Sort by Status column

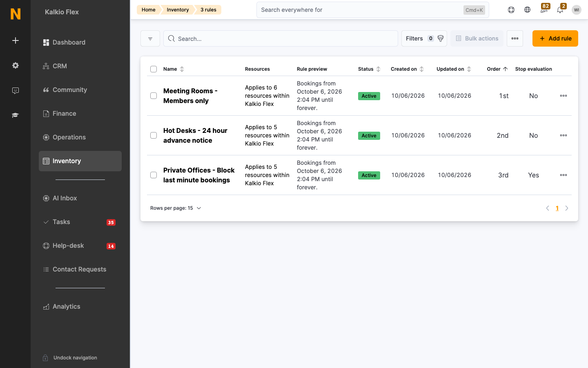tap(369, 69)
